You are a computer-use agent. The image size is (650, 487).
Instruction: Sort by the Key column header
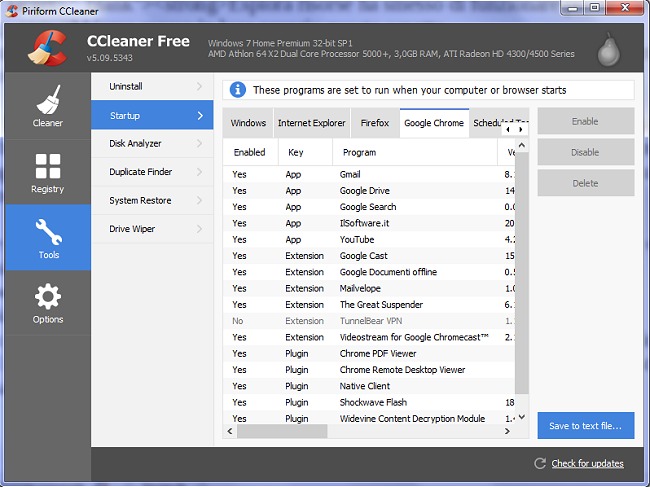[x=305, y=152]
